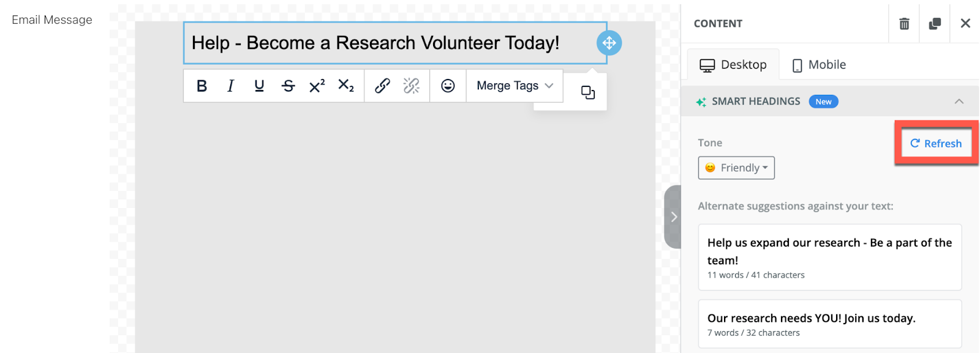Switch to the Mobile tab
This screenshot has height=353, width=980.
coord(819,65)
